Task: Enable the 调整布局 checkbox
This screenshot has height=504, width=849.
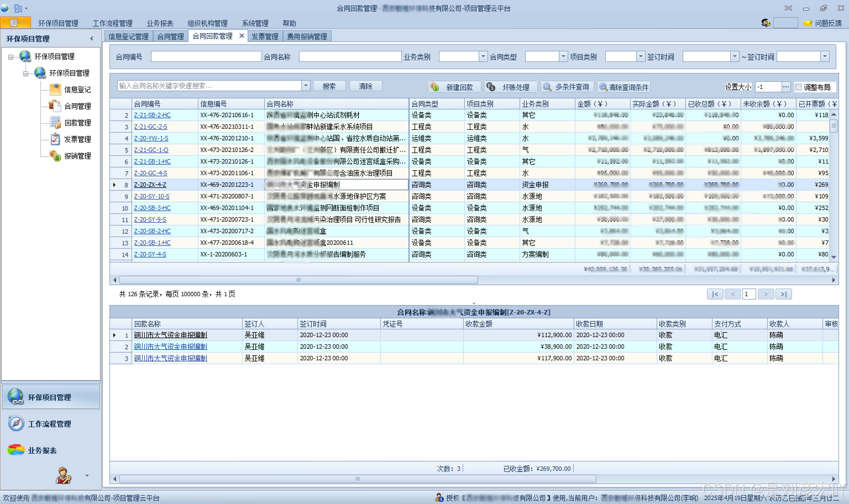Action: (798, 87)
